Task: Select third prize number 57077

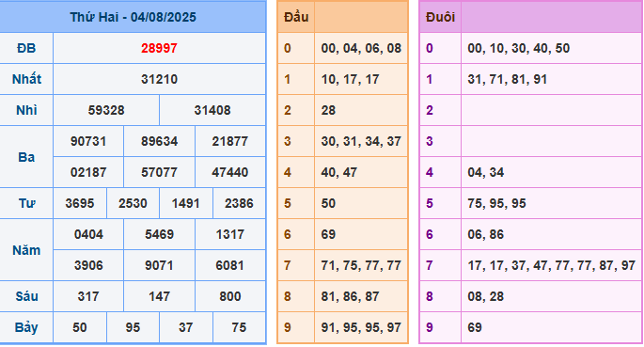Action: pyautogui.click(x=160, y=172)
